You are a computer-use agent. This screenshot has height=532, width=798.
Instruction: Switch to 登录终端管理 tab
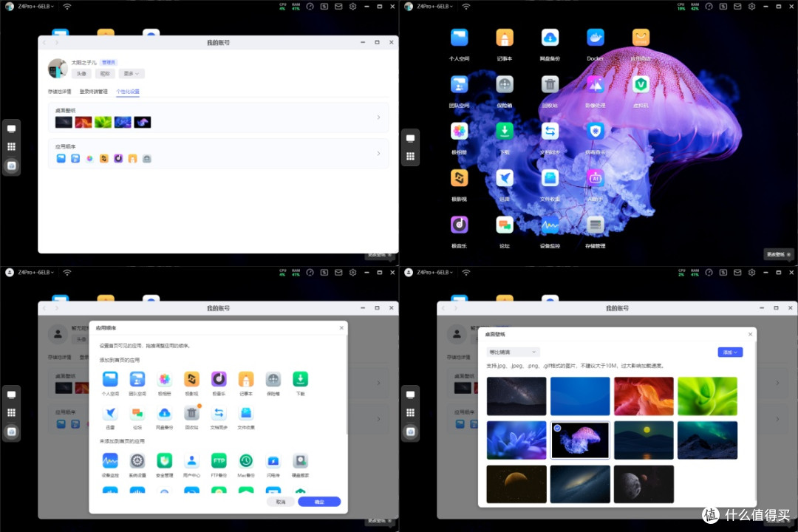click(x=94, y=92)
